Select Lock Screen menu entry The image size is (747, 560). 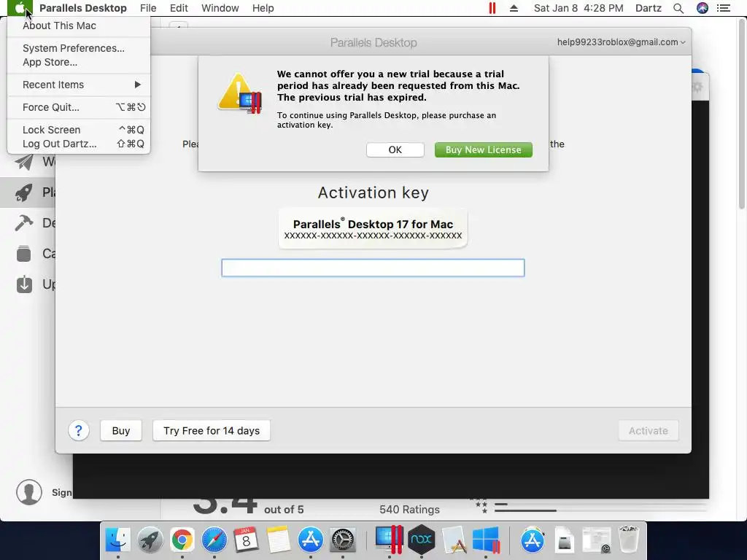click(x=79, y=130)
